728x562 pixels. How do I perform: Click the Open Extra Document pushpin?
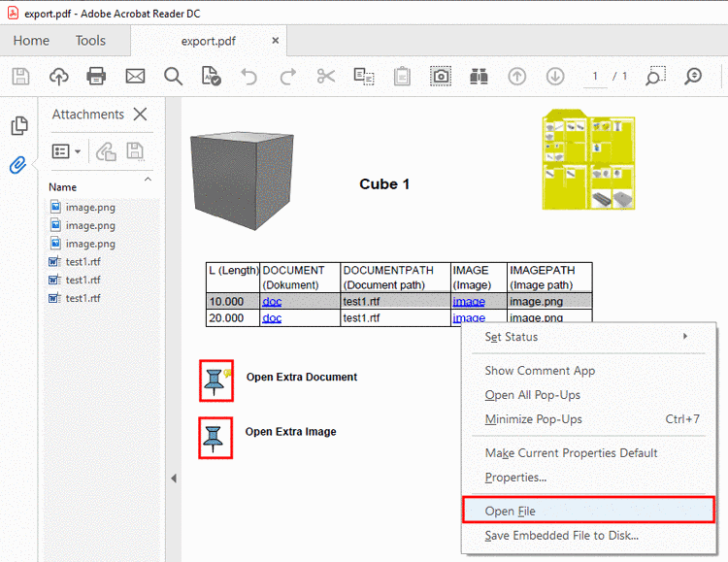coord(215,380)
